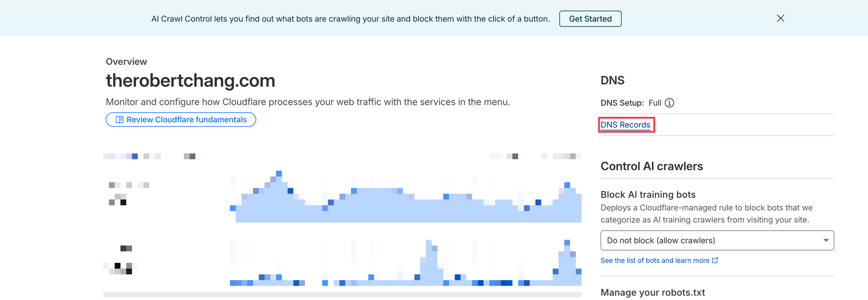Click the arrow on the crawler blocking dropdown
The image size is (868, 300).
826,241
